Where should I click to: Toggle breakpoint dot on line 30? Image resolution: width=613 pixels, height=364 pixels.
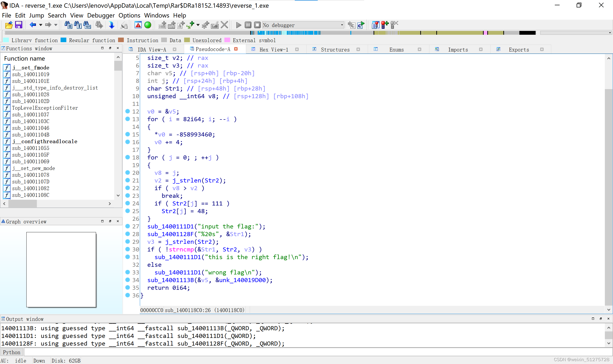pyautogui.click(x=127, y=249)
